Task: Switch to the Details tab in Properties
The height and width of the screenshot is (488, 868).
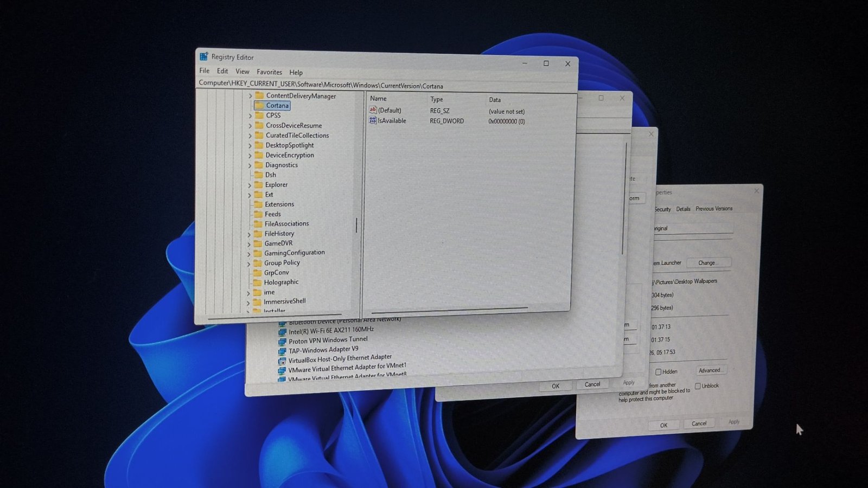Action: pos(684,209)
